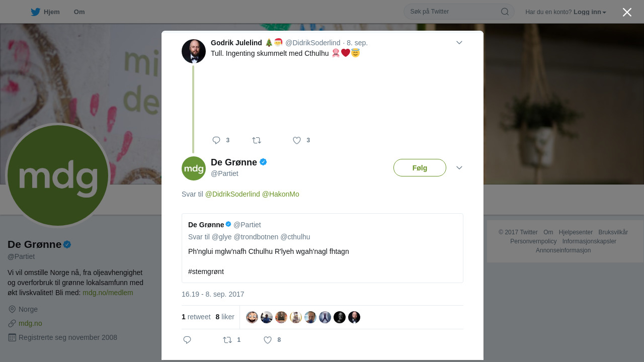Expand the chevron menu next to Følg
This screenshot has height=362, width=644.
pyautogui.click(x=459, y=167)
